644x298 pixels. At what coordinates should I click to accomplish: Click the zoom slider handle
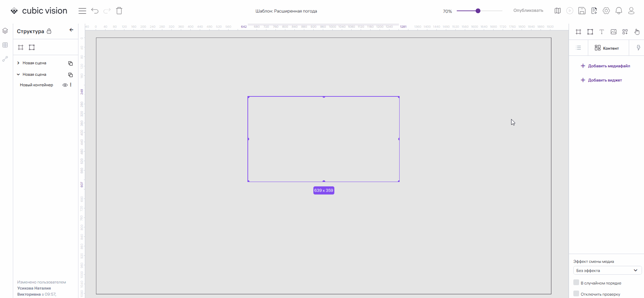point(478,11)
